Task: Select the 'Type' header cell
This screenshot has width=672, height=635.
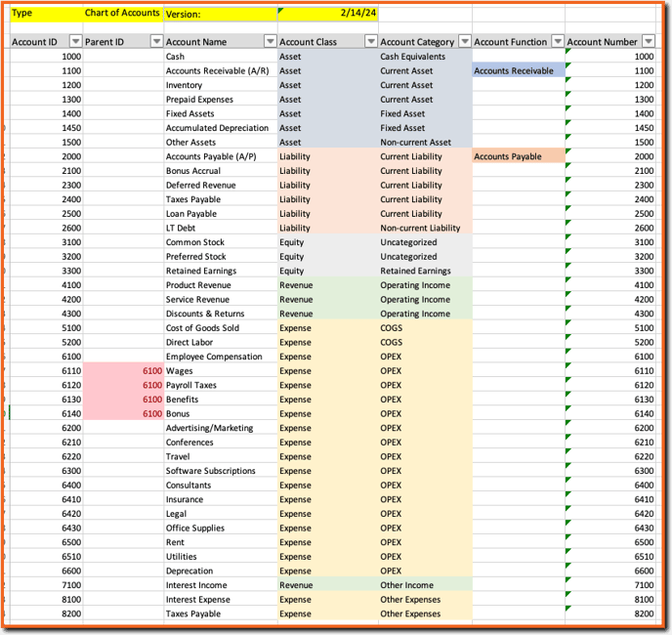Action: pos(46,14)
